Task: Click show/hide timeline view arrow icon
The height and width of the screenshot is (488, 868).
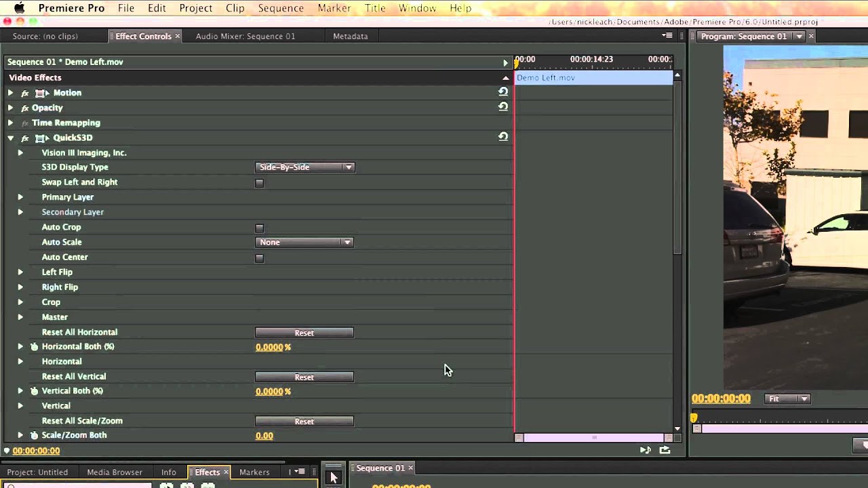Action: (505, 62)
